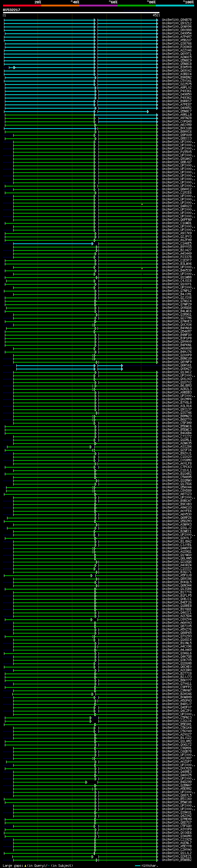The height and width of the screenshot is (868, 197).
Task: Select hit label UniRef100_A8IVM9
Action: point(177,125)
